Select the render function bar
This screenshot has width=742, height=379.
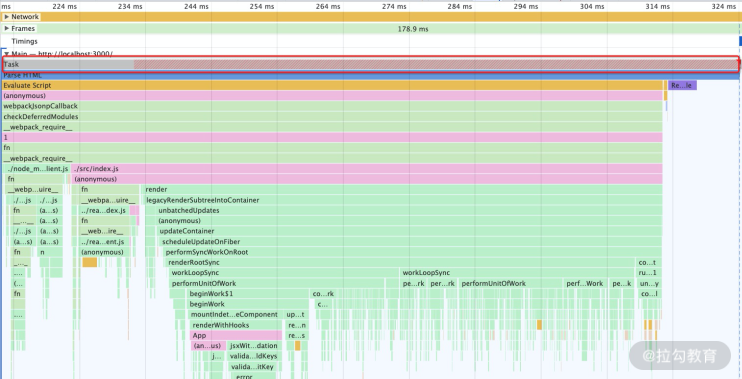pos(403,189)
